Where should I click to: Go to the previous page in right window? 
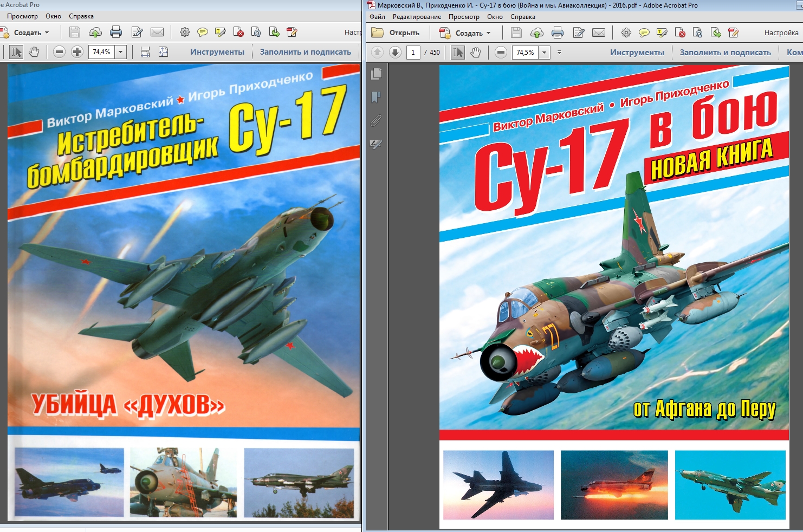378,53
